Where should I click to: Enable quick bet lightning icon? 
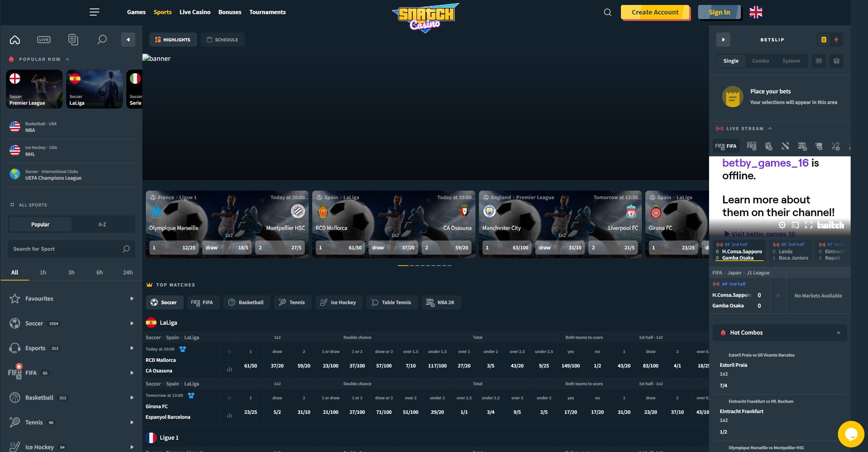click(x=836, y=40)
